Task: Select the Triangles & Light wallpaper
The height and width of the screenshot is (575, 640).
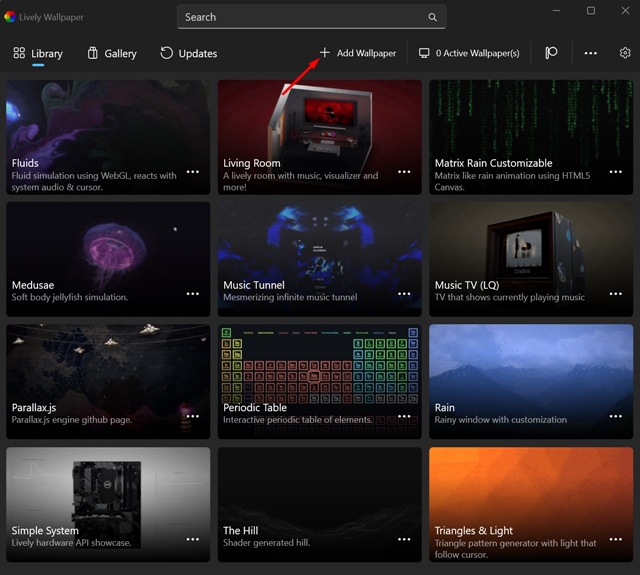Action: pyautogui.click(x=531, y=504)
